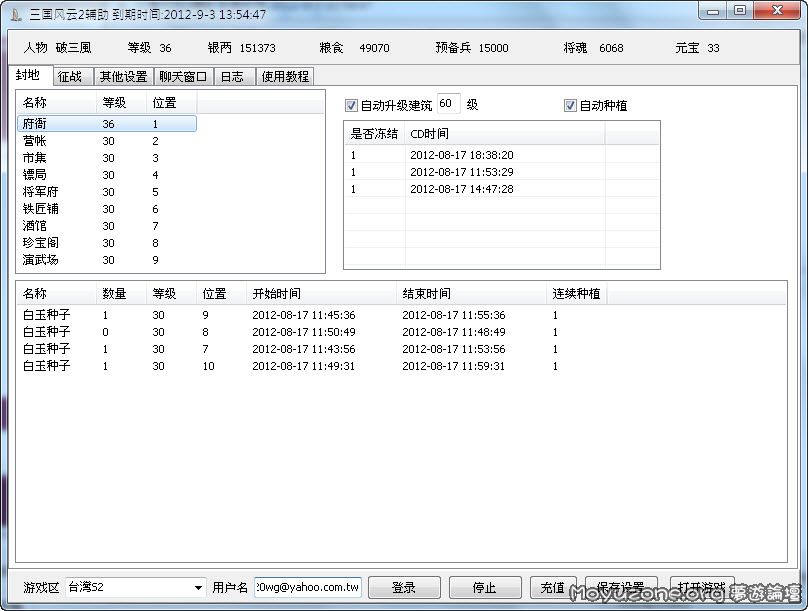
Task: Expand the 游戏区 server dropdown
Action: point(198,587)
